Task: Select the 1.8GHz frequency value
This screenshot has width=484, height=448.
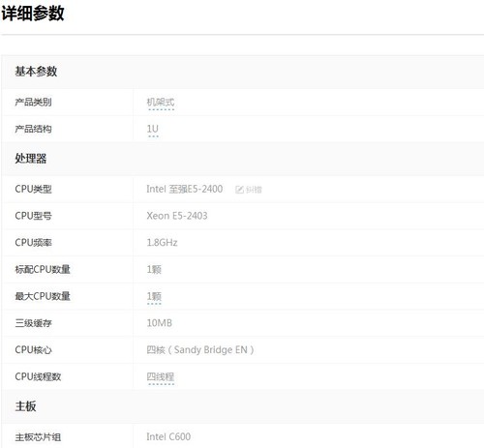Action: click(x=162, y=243)
